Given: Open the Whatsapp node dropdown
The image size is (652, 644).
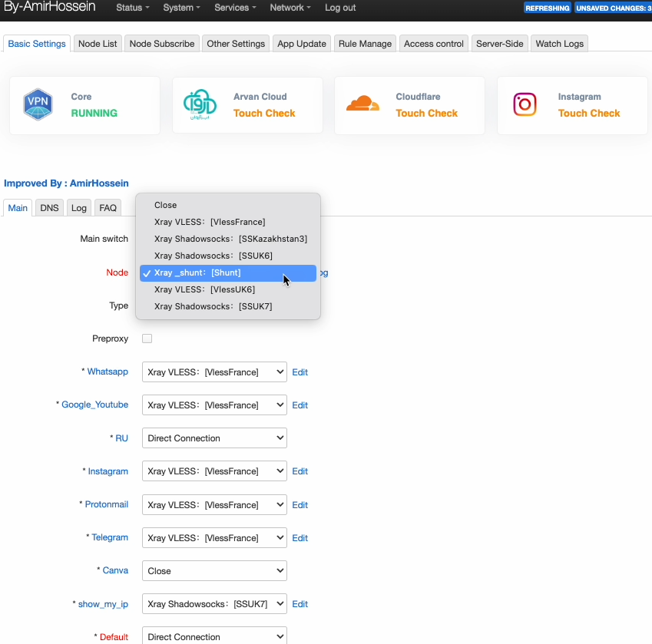Looking at the screenshot, I should pos(214,372).
